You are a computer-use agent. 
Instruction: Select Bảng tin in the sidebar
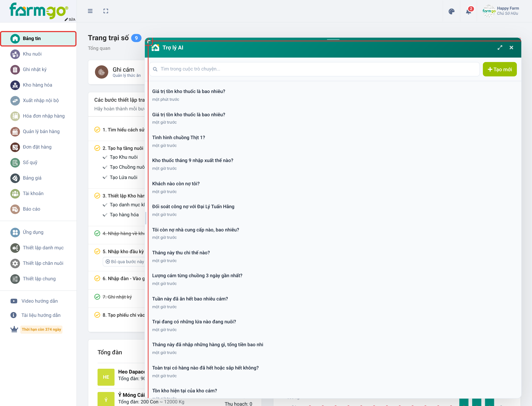coord(38,38)
